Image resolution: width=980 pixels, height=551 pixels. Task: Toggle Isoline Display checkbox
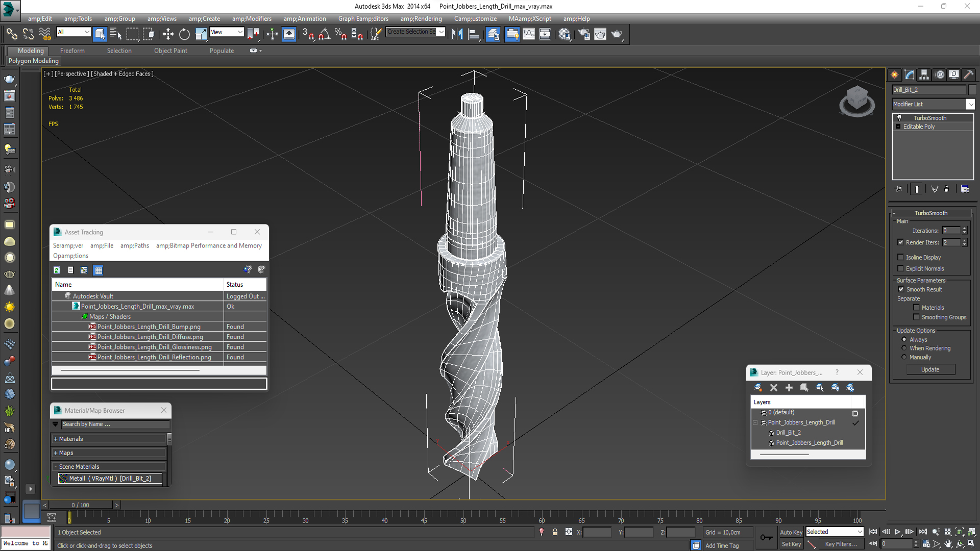(x=901, y=257)
